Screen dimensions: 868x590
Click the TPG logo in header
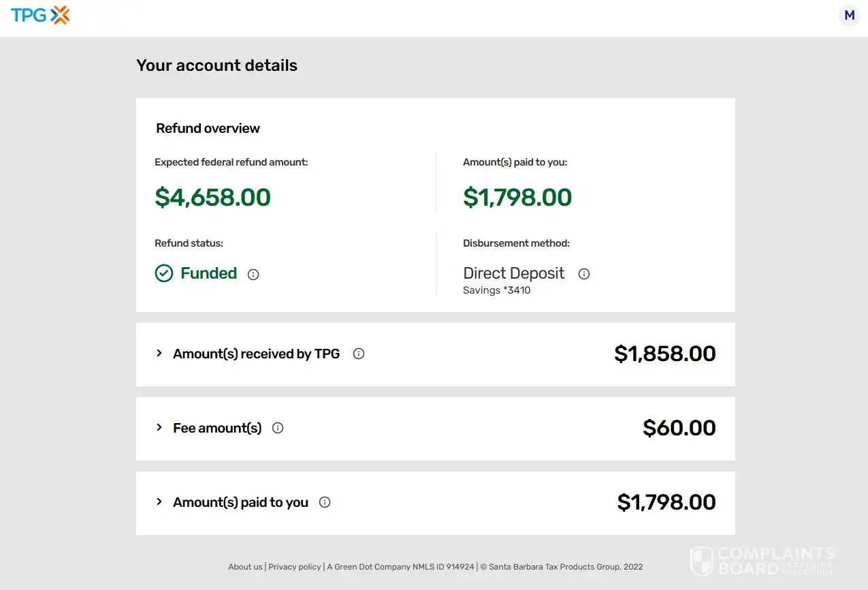40,15
